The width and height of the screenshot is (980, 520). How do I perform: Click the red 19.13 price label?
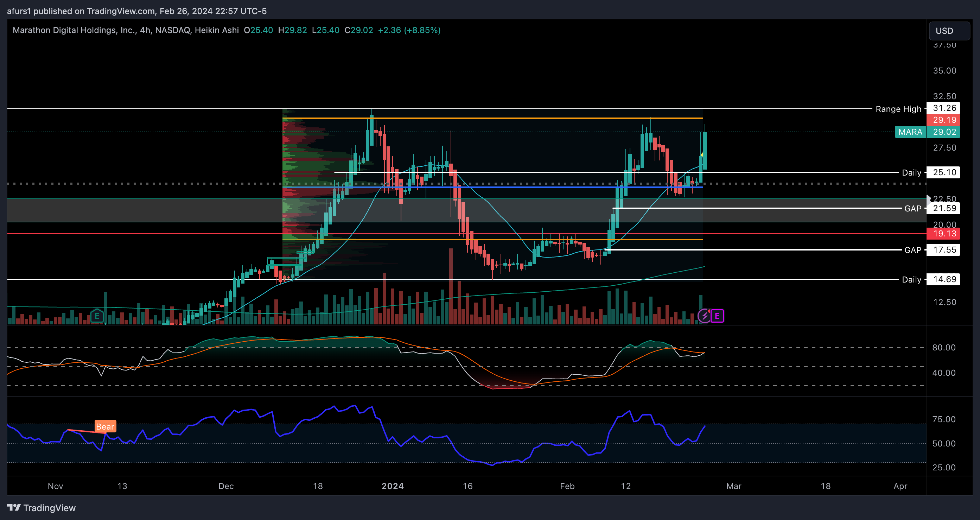pos(944,234)
